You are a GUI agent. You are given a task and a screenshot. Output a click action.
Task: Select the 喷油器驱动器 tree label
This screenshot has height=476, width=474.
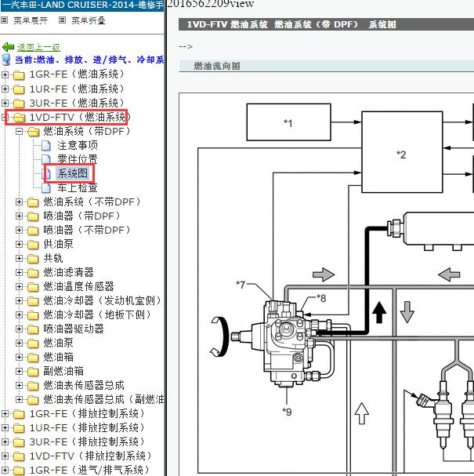pyautogui.click(x=74, y=329)
